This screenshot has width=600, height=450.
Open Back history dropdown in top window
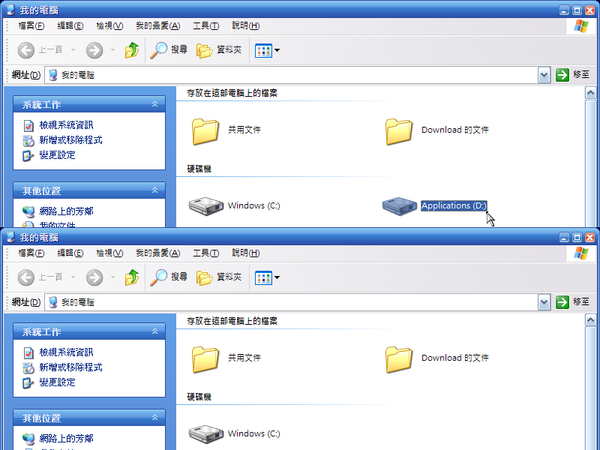[x=73, y=50]
